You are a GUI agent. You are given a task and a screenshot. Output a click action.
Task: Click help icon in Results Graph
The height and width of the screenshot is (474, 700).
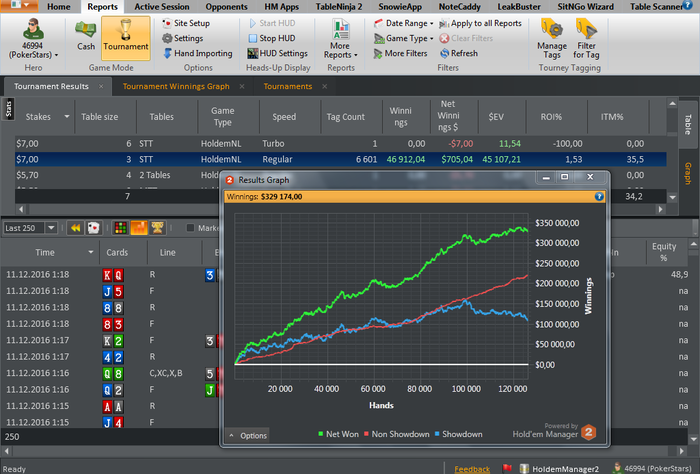(599, 196)
